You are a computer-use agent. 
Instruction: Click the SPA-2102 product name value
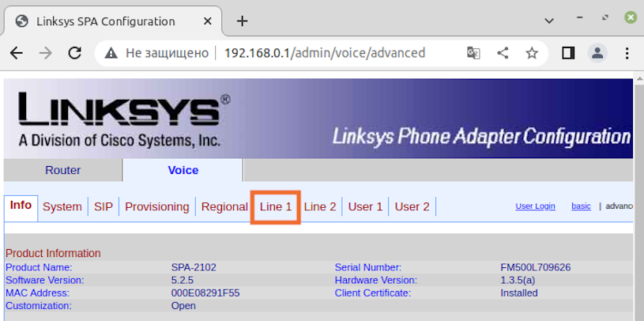coord(194,267)
